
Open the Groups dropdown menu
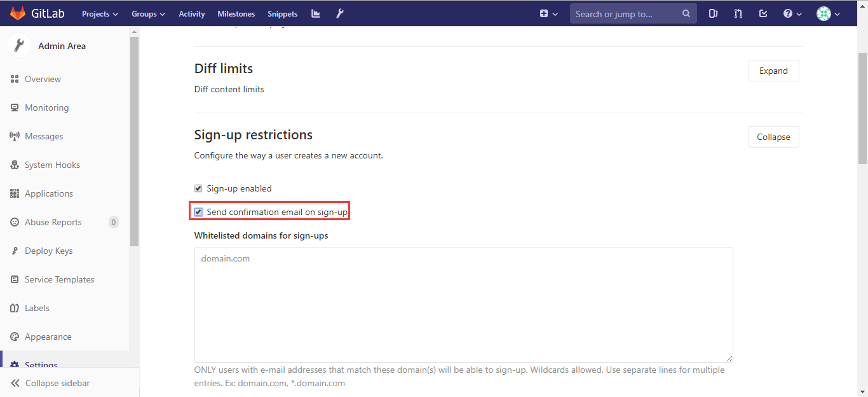[x=148, y=13]
